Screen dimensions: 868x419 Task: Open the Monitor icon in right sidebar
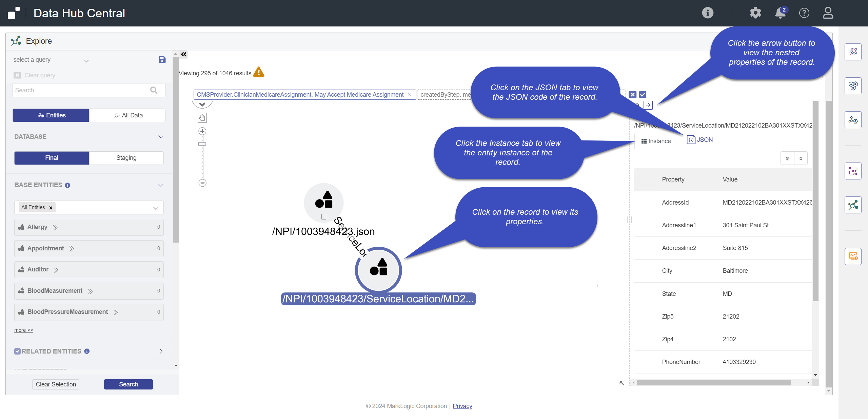point(854,256)
